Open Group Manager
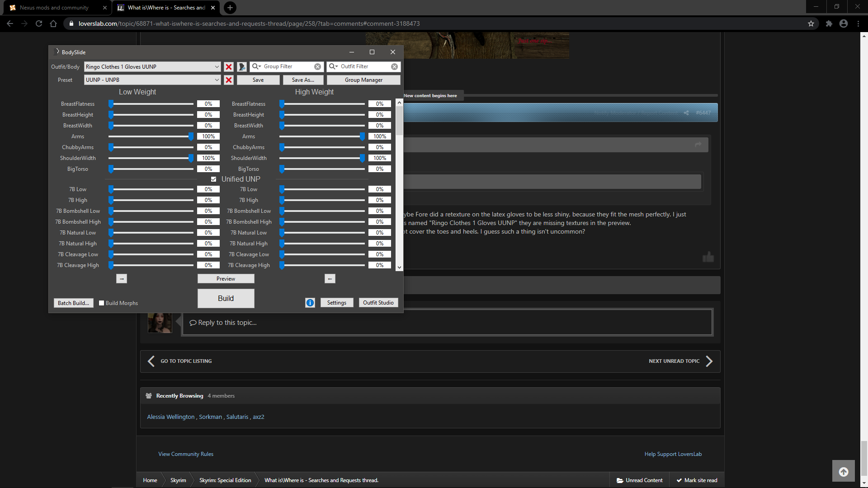This screenshot has width=868, height=488. point(363,80)
